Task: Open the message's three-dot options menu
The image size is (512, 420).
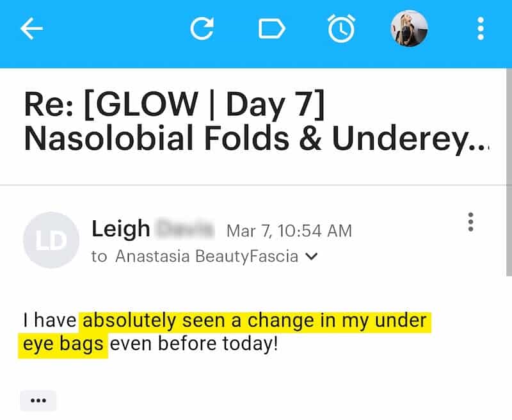Action: point(471,222)
